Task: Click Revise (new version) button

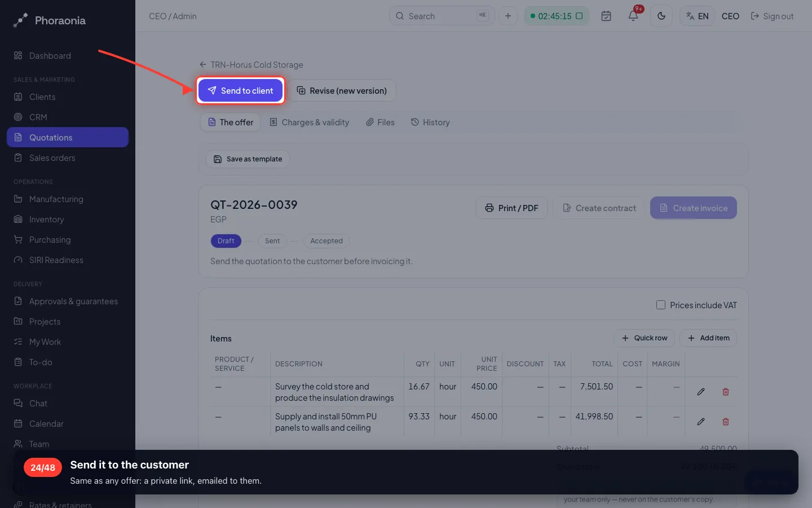Action: pos(342,90)
